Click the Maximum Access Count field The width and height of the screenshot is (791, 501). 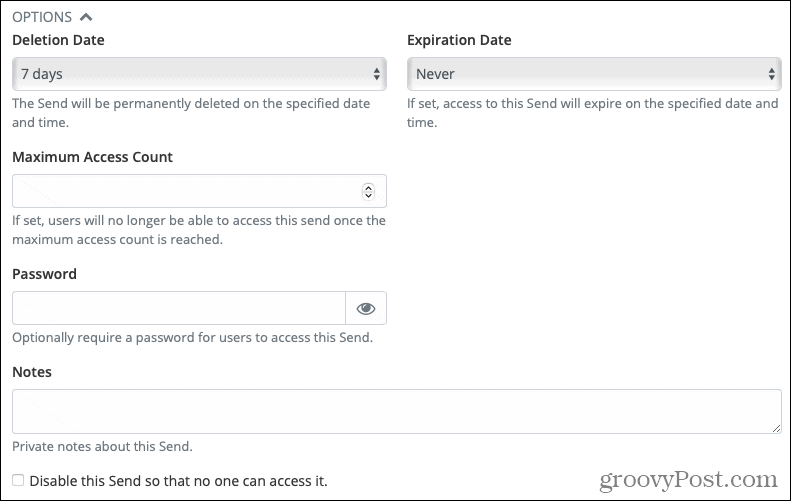(x=199, y=191)
